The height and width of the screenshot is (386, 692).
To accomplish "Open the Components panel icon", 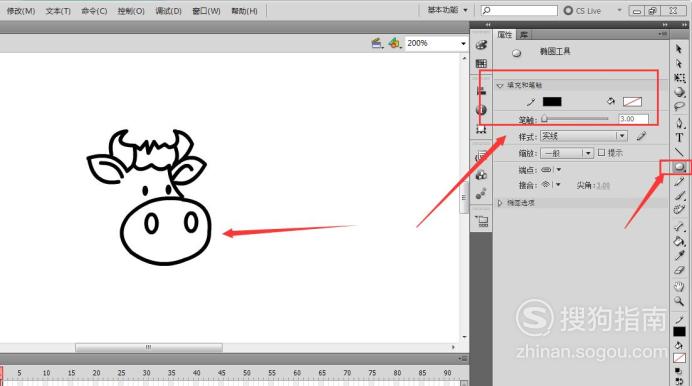I will (x=481, y=175).
